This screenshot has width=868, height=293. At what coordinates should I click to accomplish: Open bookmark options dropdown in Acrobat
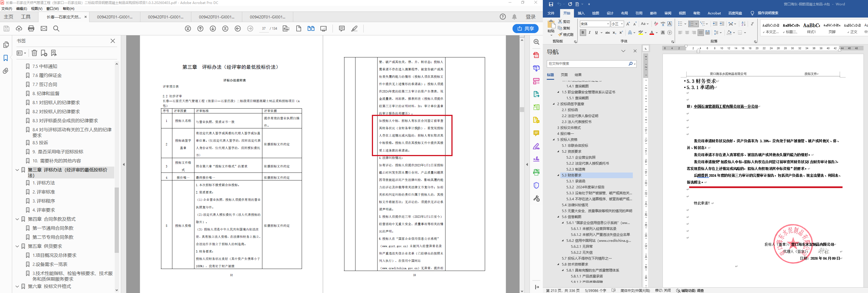21,53
